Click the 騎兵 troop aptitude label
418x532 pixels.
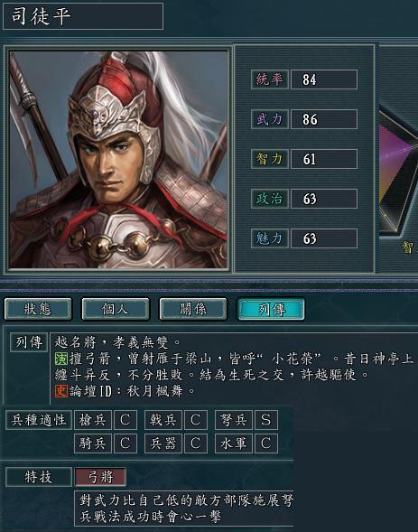[x=93, y=443]
